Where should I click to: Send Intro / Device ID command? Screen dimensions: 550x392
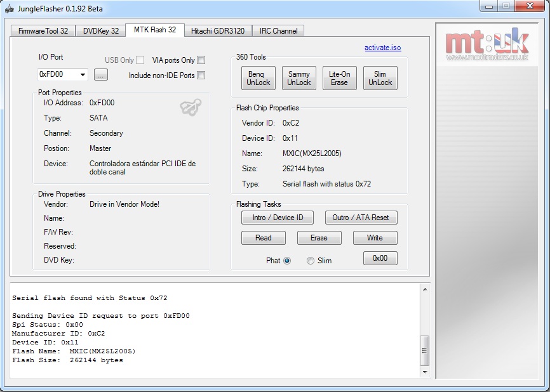[x=278, y=218]
